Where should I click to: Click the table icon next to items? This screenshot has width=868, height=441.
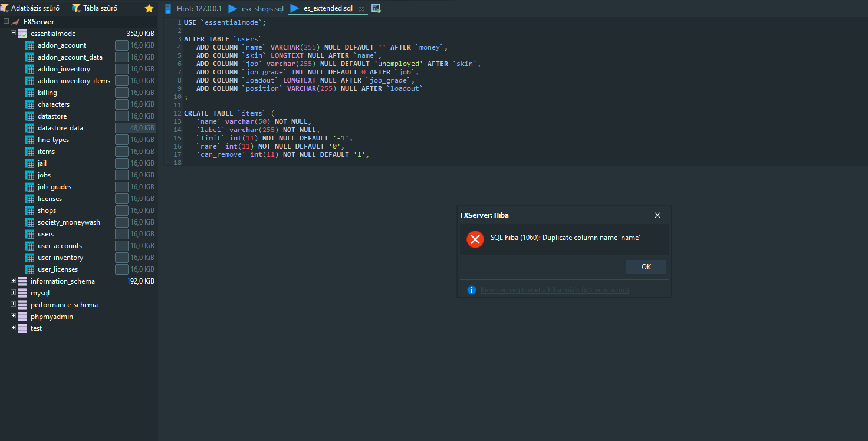[29, 151]
